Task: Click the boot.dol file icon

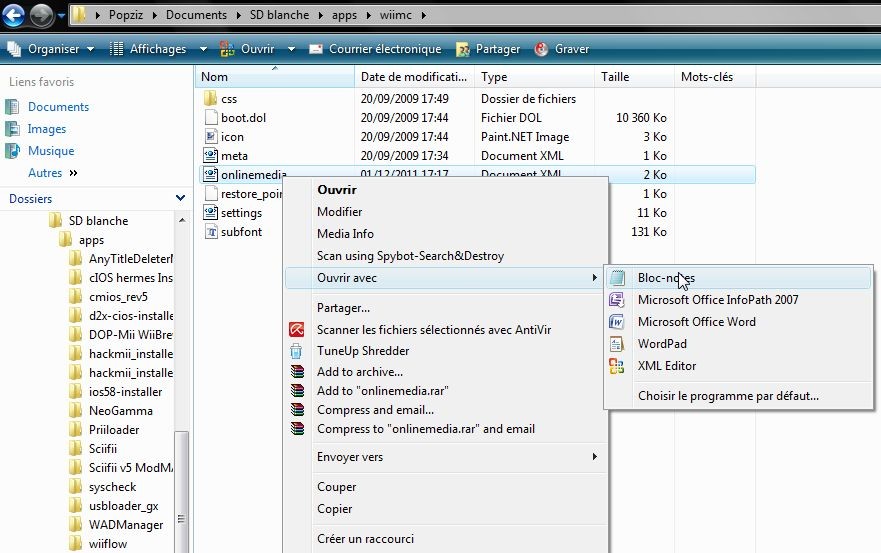Action: point(211,117)
